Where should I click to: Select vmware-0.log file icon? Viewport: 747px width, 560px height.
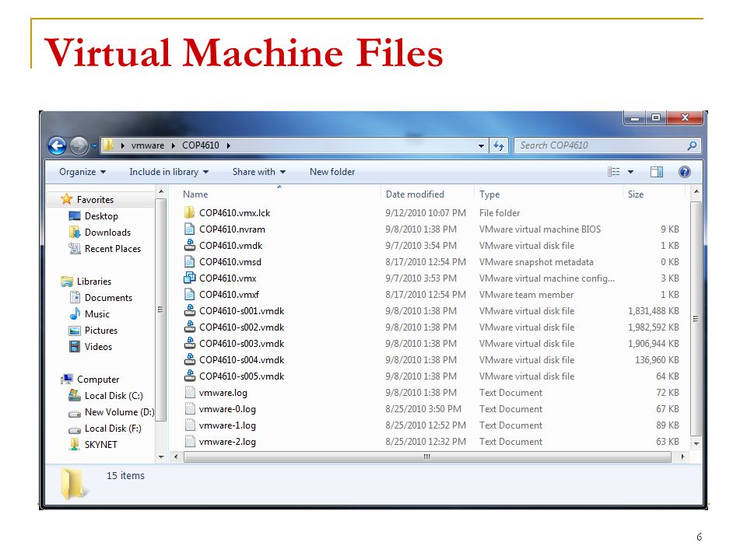(x=190, y=408)
